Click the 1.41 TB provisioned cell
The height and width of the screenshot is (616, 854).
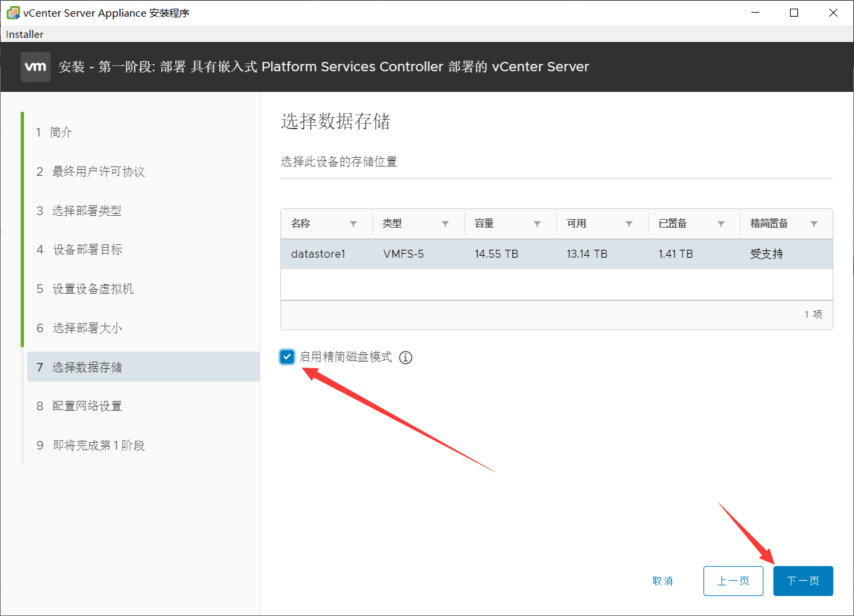point(675,254)
